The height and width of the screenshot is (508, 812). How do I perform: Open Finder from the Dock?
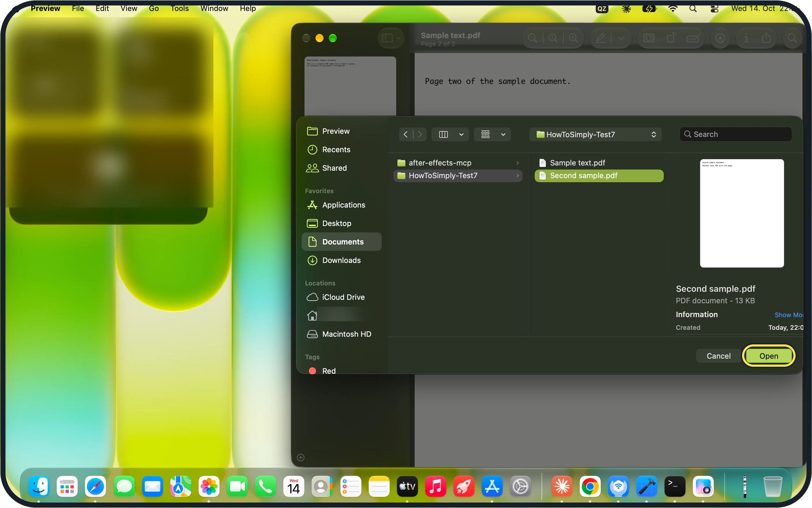(x=39, y=486)
